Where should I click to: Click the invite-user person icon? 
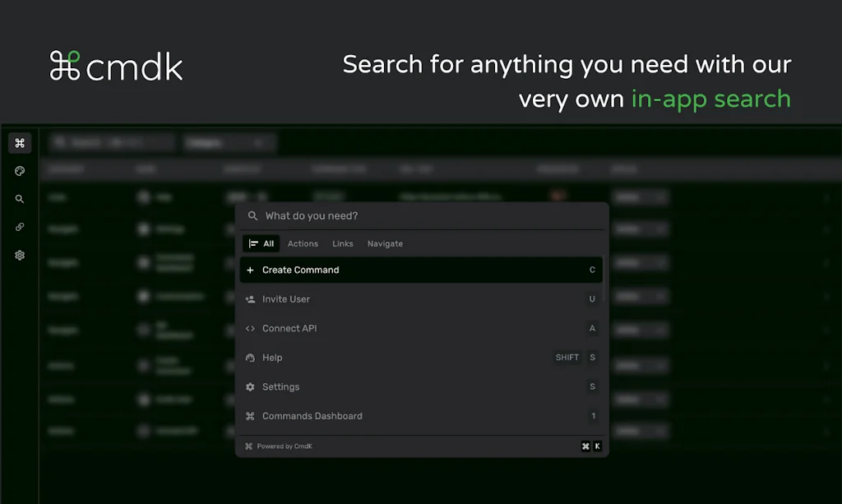click(x=251, y=298)
